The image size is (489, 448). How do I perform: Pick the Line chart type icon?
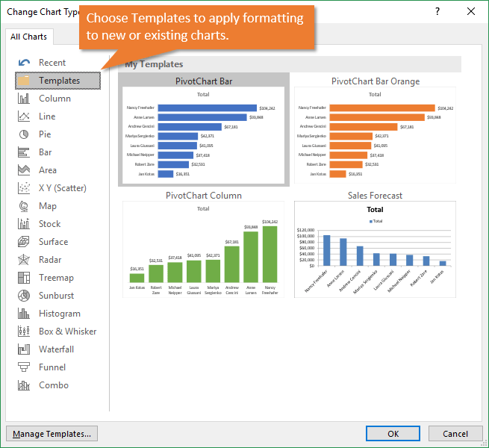pyautogui.click(x=24, y=116)
